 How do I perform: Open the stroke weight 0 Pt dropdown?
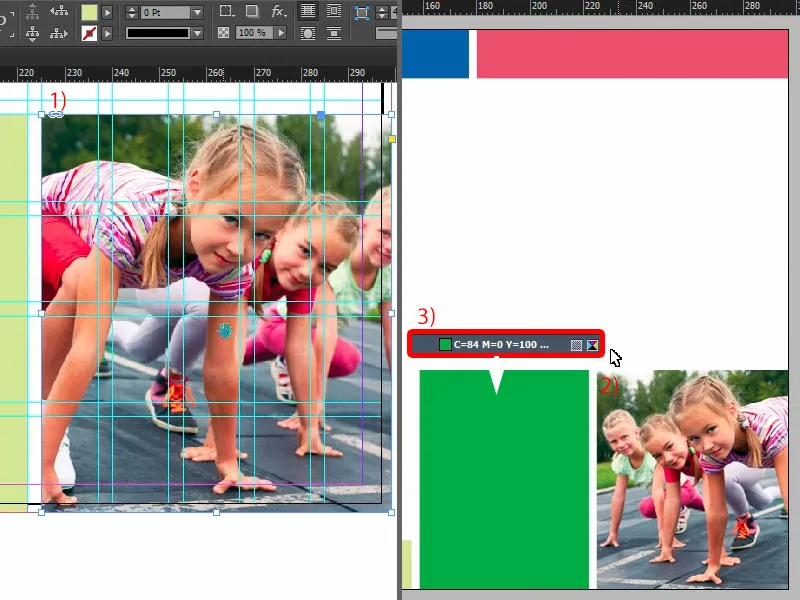point(197,12)
